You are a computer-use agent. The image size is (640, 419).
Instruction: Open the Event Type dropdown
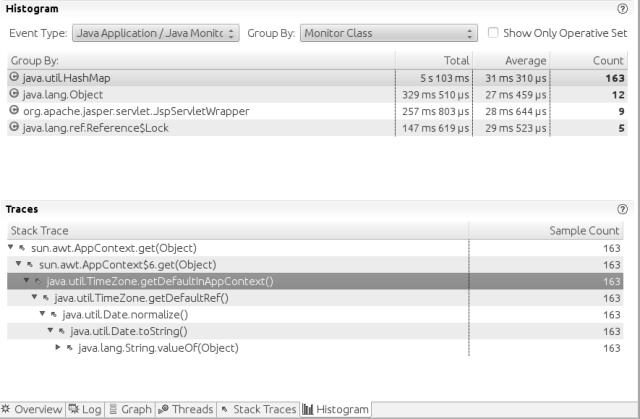pyautogui.click(x=156, y=33)
